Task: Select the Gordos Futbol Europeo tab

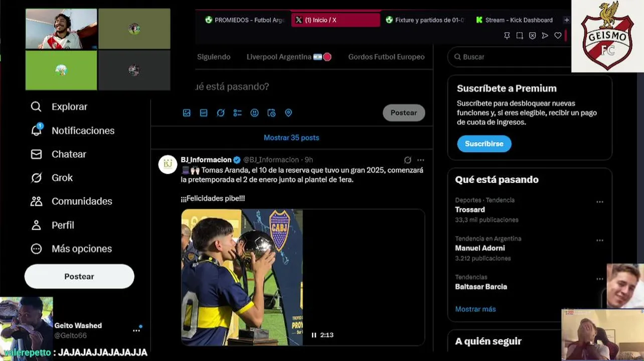Action: [386, 57]
